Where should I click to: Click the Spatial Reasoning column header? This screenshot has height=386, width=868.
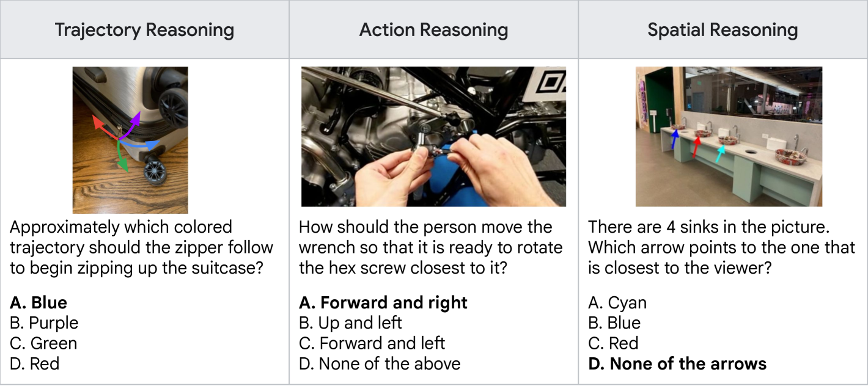(x=723, y=30)
